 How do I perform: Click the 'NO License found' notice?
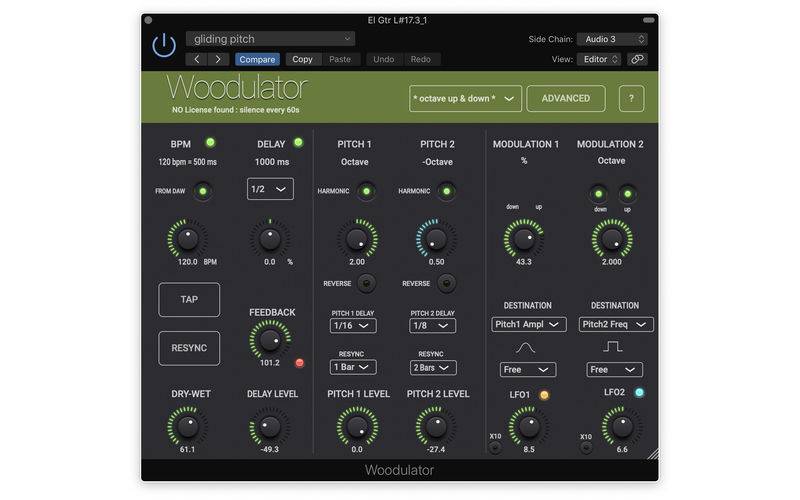click(x=236, y=110)
